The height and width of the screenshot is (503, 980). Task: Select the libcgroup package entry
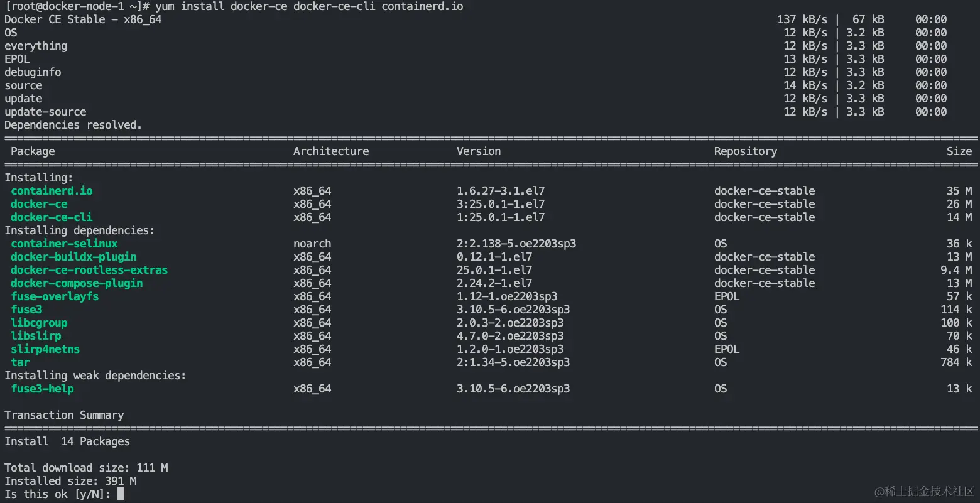(39, 322)
